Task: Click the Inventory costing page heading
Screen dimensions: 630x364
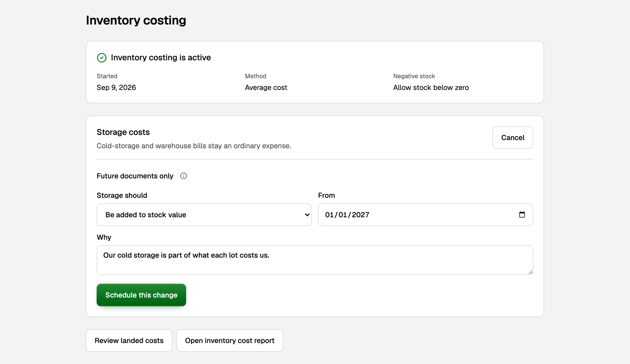Action: (x=136, y=20)
